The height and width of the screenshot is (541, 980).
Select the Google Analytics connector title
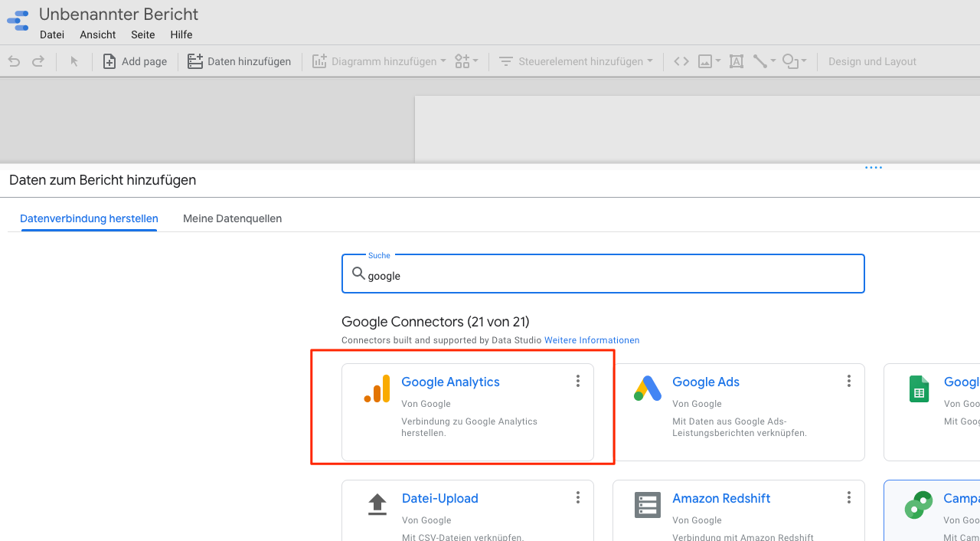click(x=450, y=382)
